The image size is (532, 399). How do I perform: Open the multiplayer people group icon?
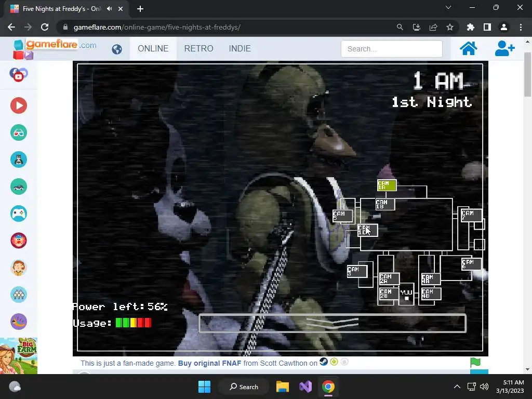(19, 295)
